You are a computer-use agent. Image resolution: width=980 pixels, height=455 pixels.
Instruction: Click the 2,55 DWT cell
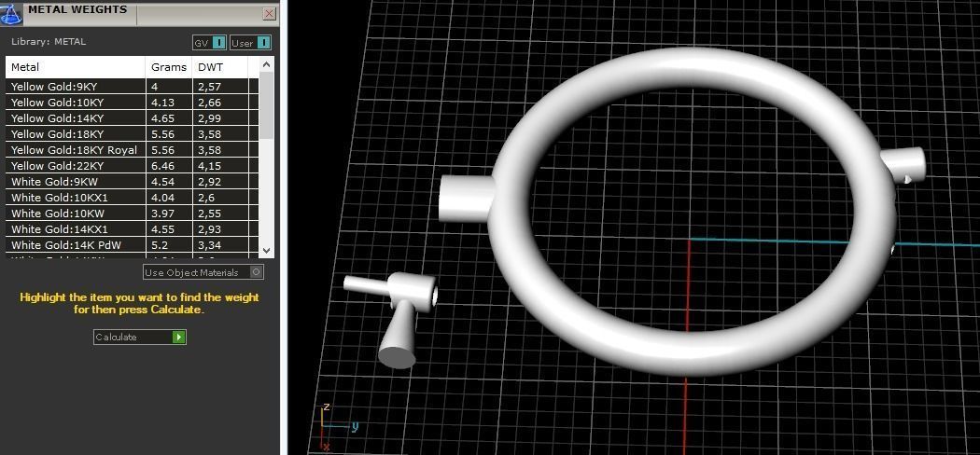[220, 214]
